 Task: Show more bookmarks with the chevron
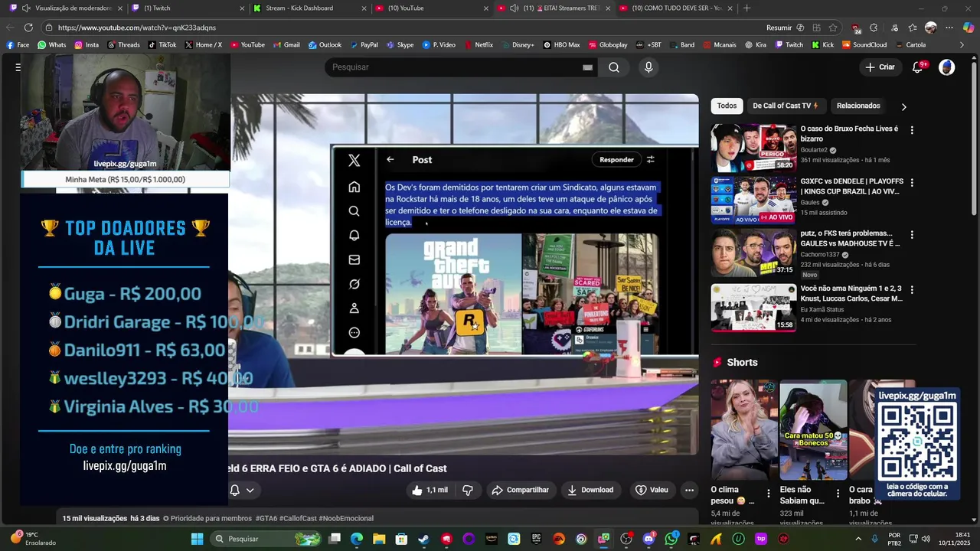coord(962,45)
